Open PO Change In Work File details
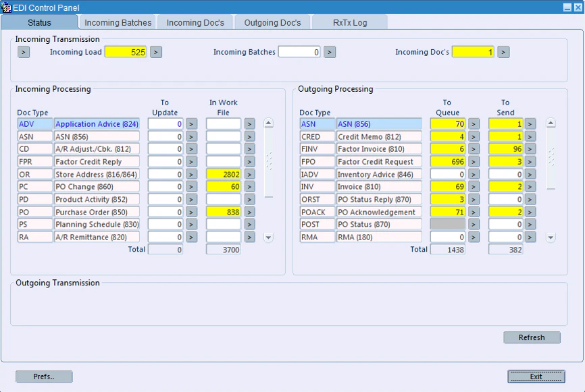Image resolution: width=585 pixels, height=392 pixels. (249, 186)
